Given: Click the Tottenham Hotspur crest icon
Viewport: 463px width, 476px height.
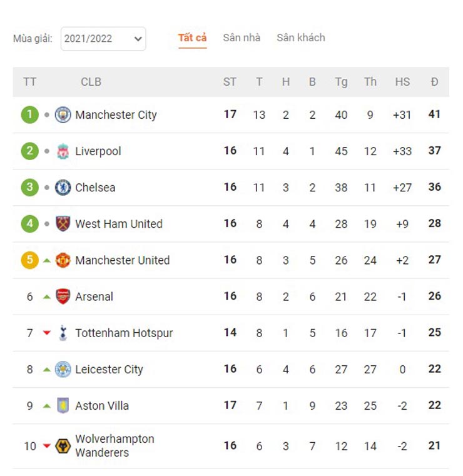Looking at the screenshot, I should click(x=63, y=333).
